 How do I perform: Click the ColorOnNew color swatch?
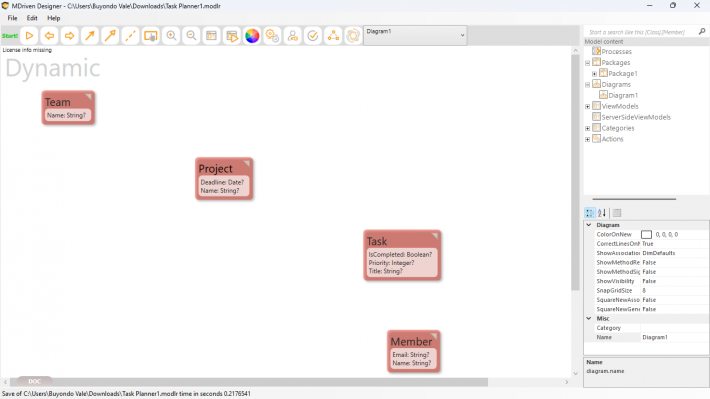coord(646,235)
